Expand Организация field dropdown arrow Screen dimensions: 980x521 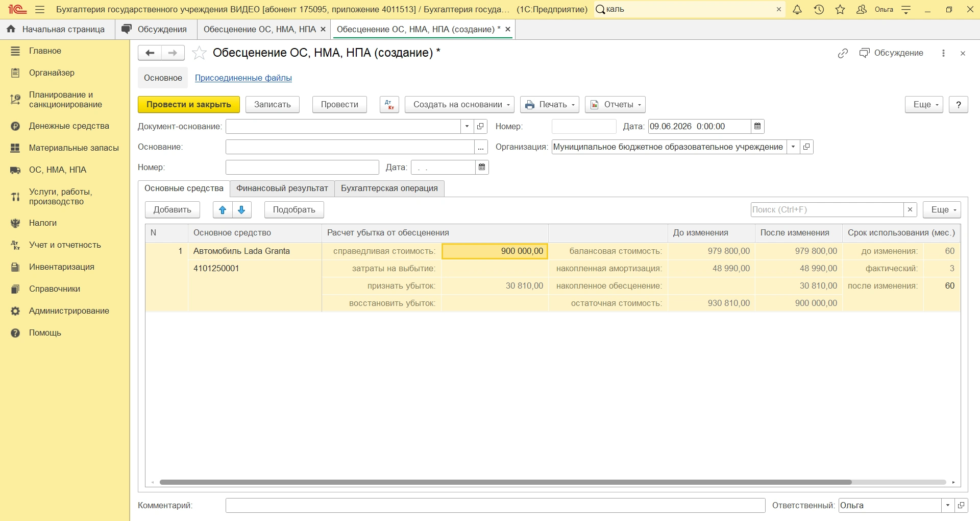[x=793, y=147]
